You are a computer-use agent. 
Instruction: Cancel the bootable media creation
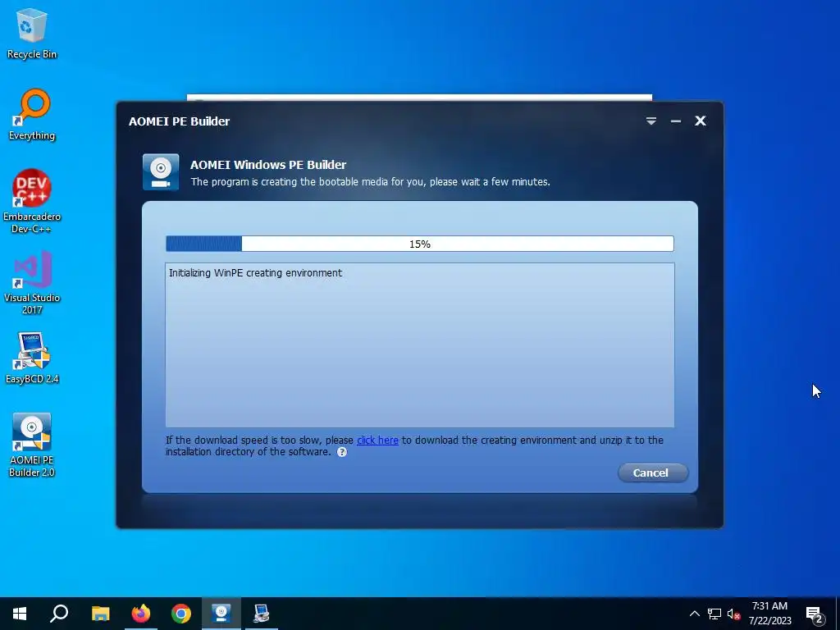point(652,472)
